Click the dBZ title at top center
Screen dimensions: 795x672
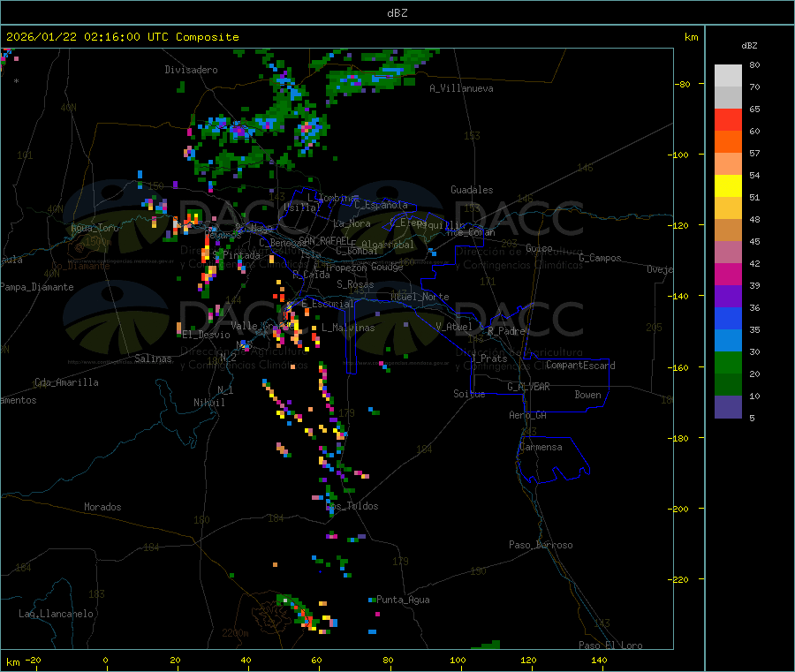click(397, 13)
